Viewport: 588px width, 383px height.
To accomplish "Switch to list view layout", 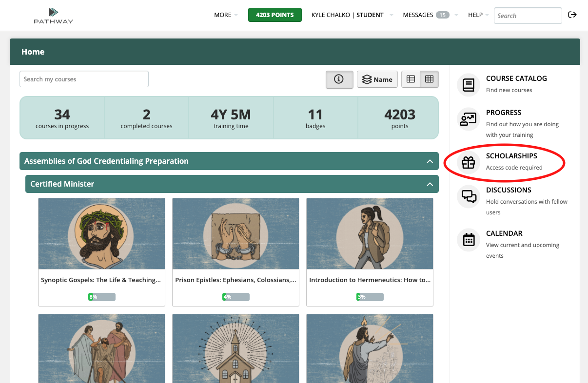I will coord(411,79).
